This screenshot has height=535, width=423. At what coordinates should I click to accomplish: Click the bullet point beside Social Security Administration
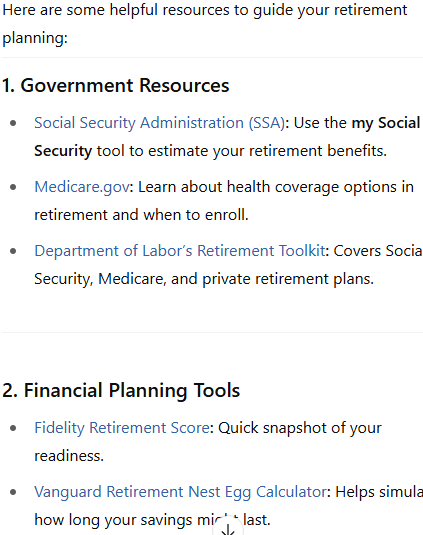pyautogui.click(x=13, y=123)
